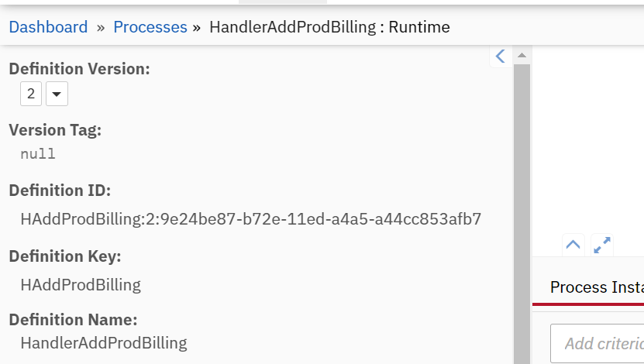Click the Definition Key label
The image size is (644, 364).
tap(65, 256)
